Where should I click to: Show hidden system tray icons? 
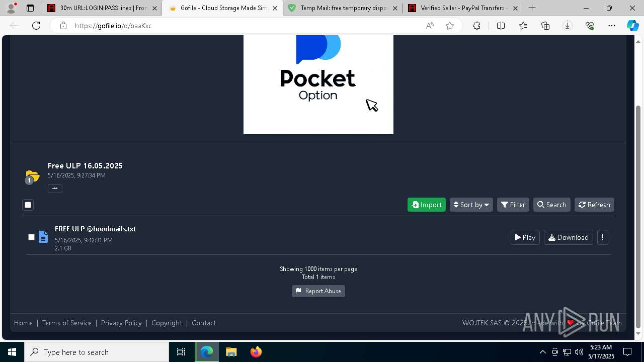[x=542, y=352]
